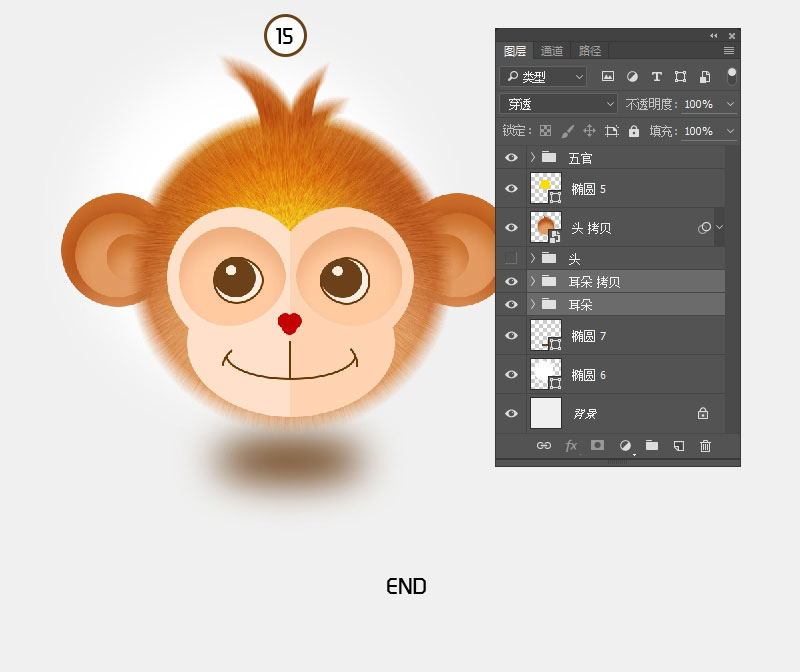
Task: Click the adjustment layer filter icon
Action: point(632,77)
